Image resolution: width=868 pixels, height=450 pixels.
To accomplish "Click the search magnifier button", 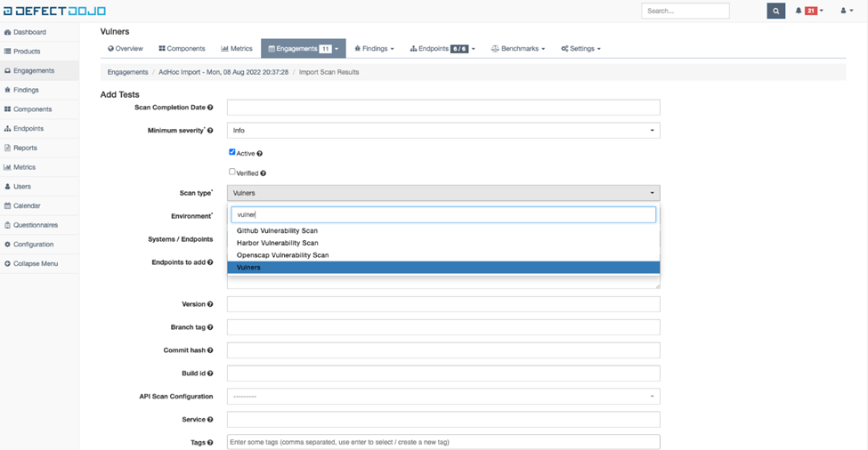I will 776,11.
